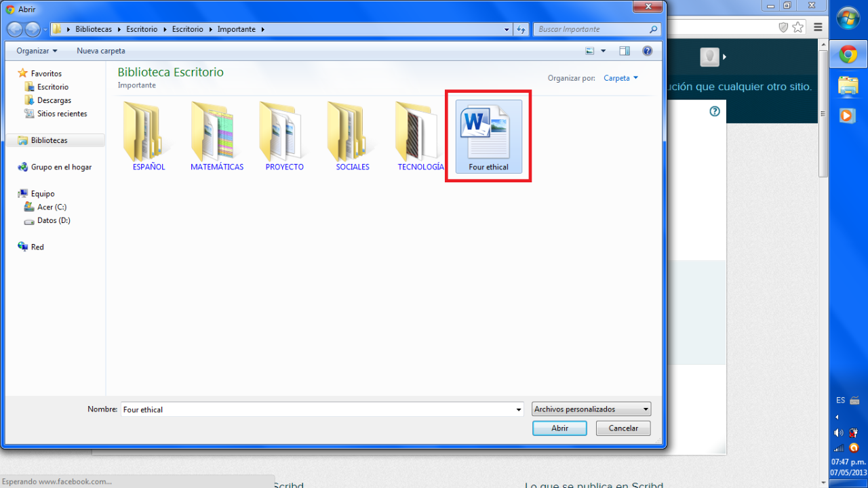Click the refresh address bar icon

click(x=521, y=29)
